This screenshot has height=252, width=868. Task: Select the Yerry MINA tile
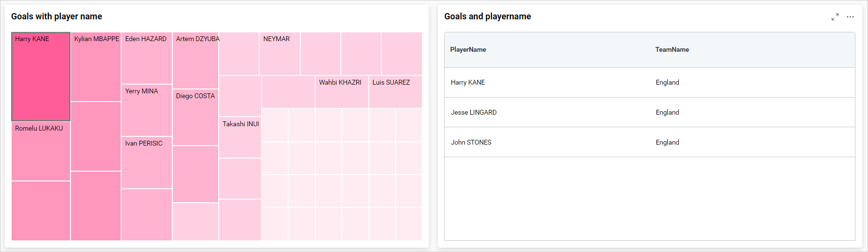(147, 110)
